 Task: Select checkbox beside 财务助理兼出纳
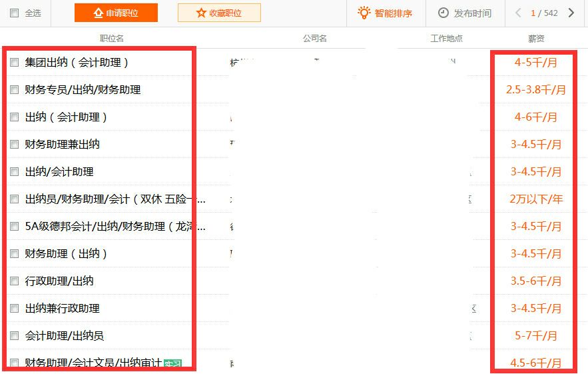click(15, 145)
